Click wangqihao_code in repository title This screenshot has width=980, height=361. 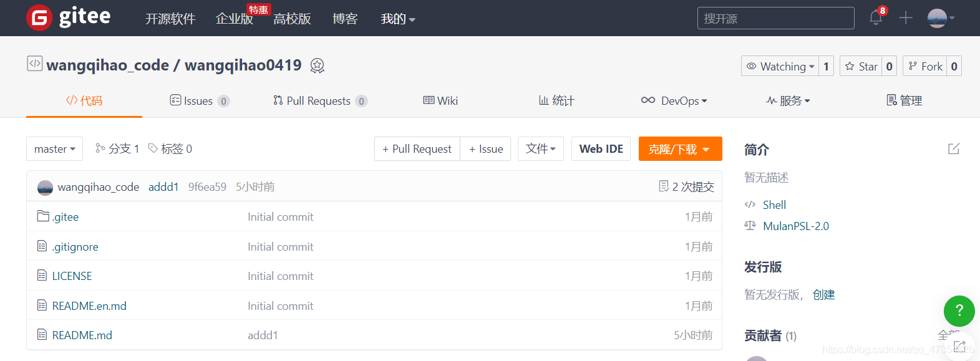coord(108,65)
